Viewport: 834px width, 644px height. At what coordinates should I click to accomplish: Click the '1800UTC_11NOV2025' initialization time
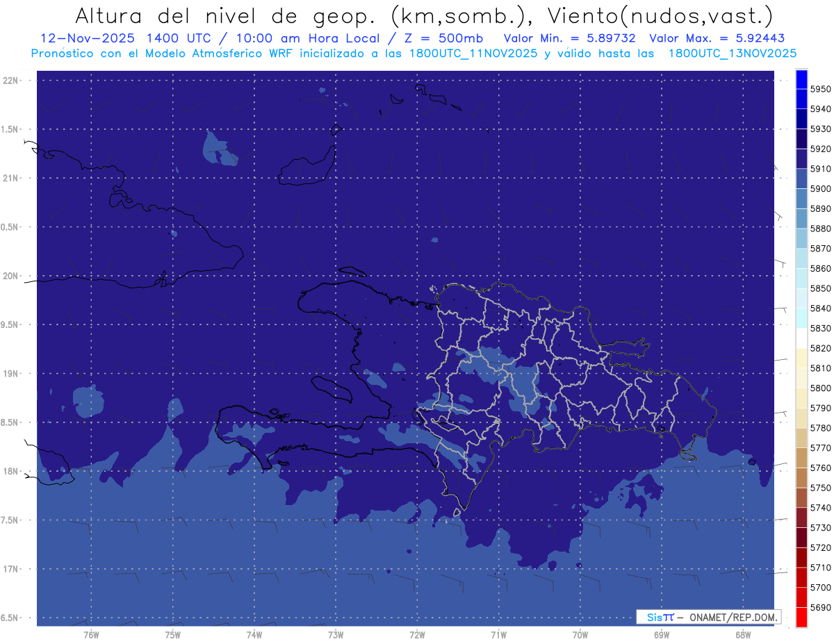point(473,53)
